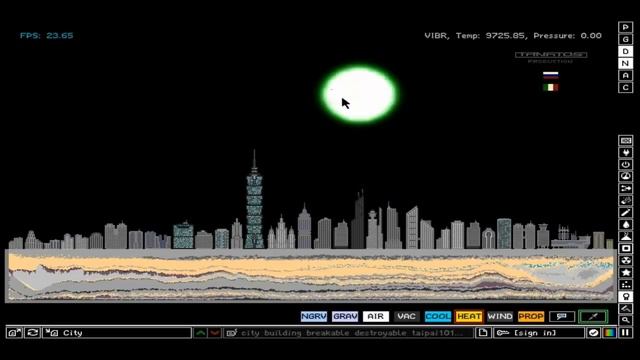The image size is (640, 360).
Task: Toggle the A view mode
Action: click(625, 76)
